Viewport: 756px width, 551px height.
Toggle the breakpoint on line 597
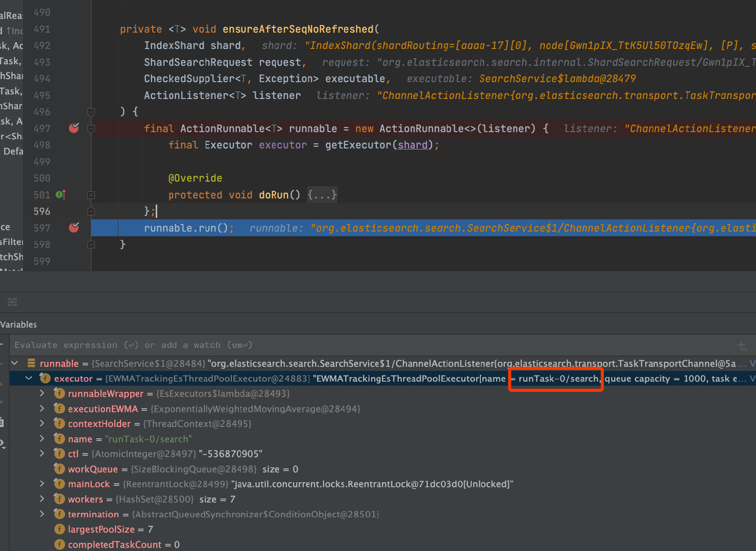[x=74, y=228]
